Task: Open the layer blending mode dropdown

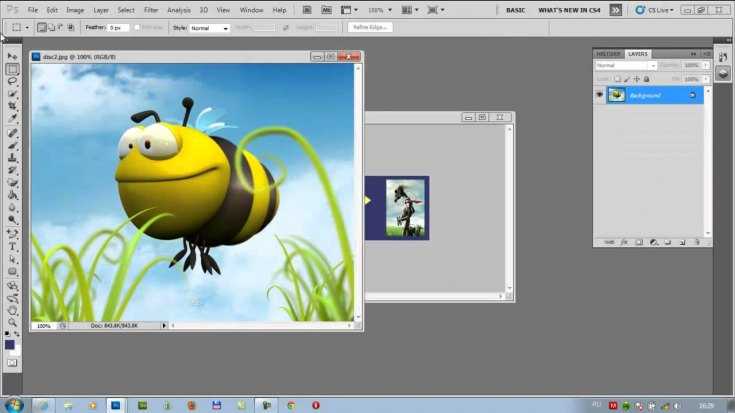Action: coord(626,66)
